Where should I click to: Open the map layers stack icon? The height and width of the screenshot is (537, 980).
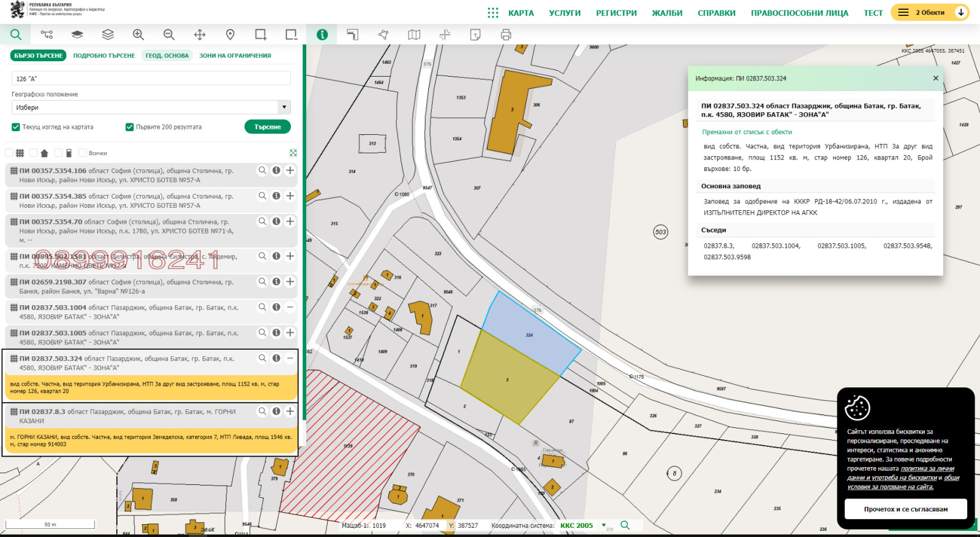point(108,35)
